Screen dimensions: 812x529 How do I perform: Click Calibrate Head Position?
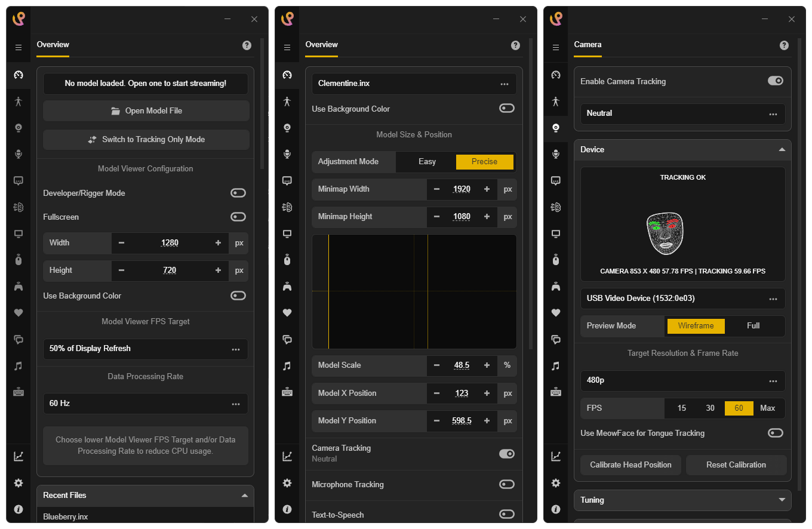point(631,465)
